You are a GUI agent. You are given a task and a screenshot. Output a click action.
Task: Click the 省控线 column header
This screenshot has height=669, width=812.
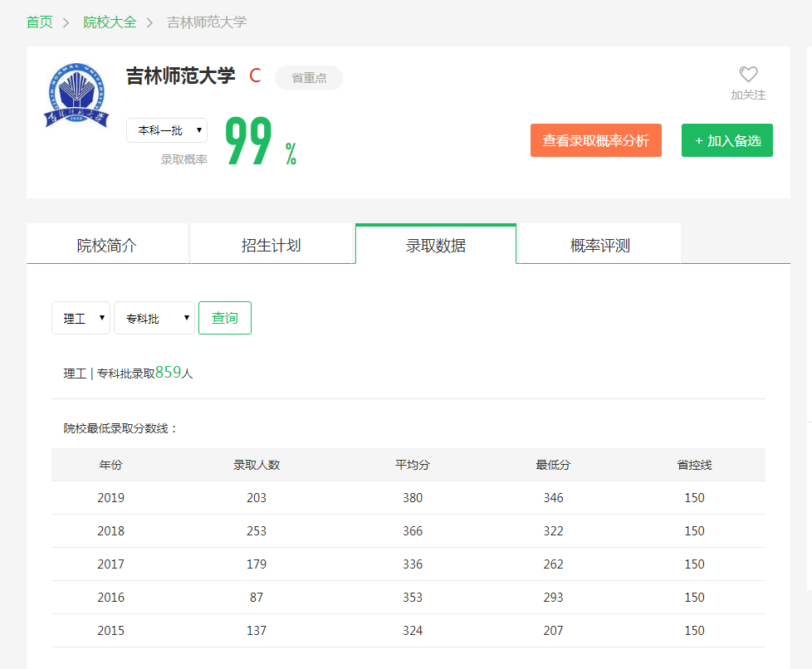[694, 465]
